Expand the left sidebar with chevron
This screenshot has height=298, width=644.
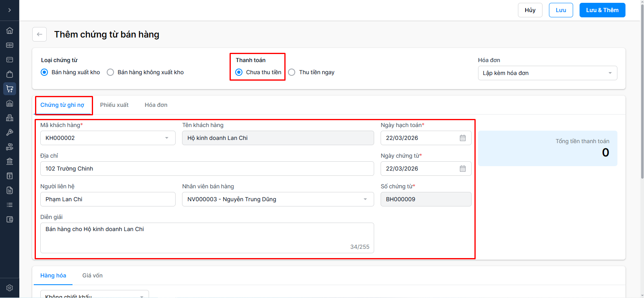pos(10,10)
